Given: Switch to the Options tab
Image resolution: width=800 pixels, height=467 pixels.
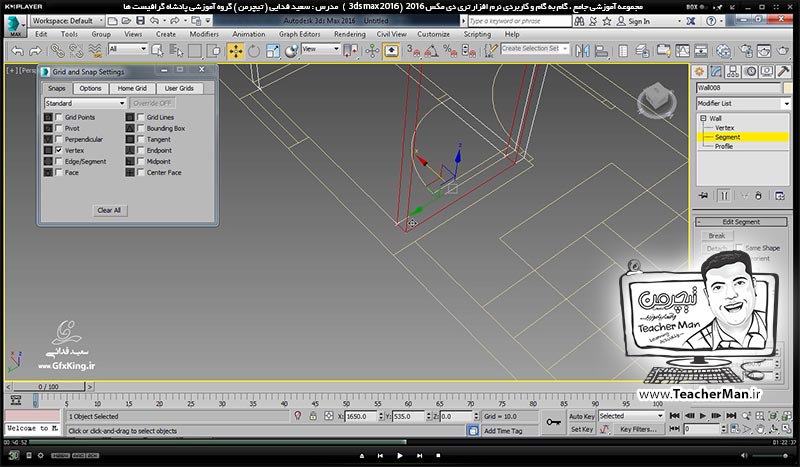Looking at the screenshot, I should [x=90, y=88].
